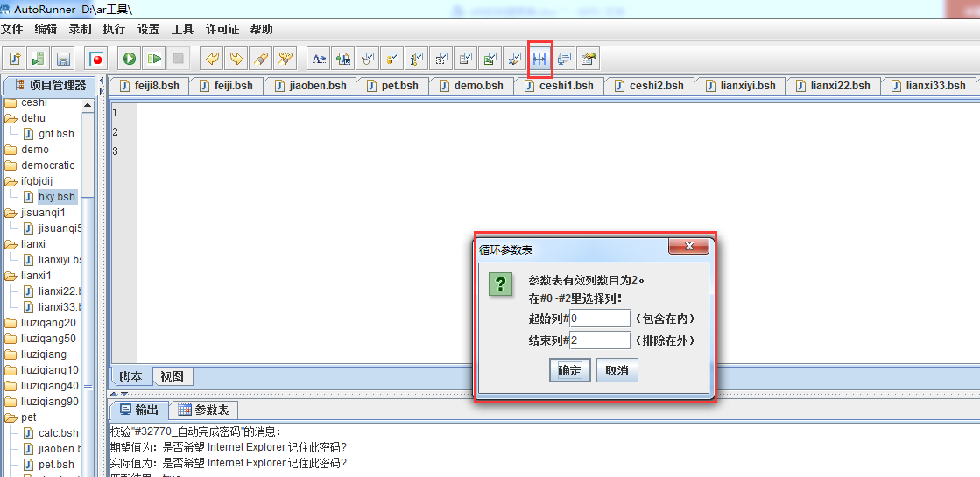Switch to the feiji8.bsh tab

pos(150,86)
